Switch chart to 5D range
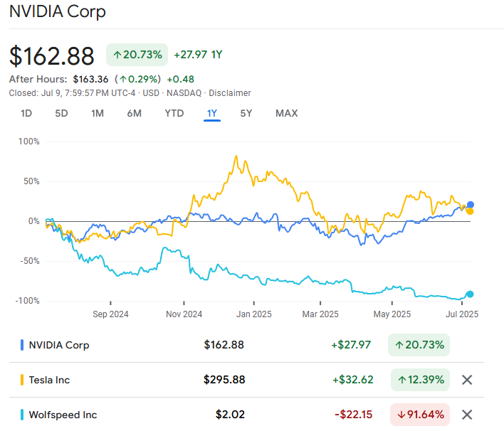This screenshot has height=431, width=504. click(61, 113)
